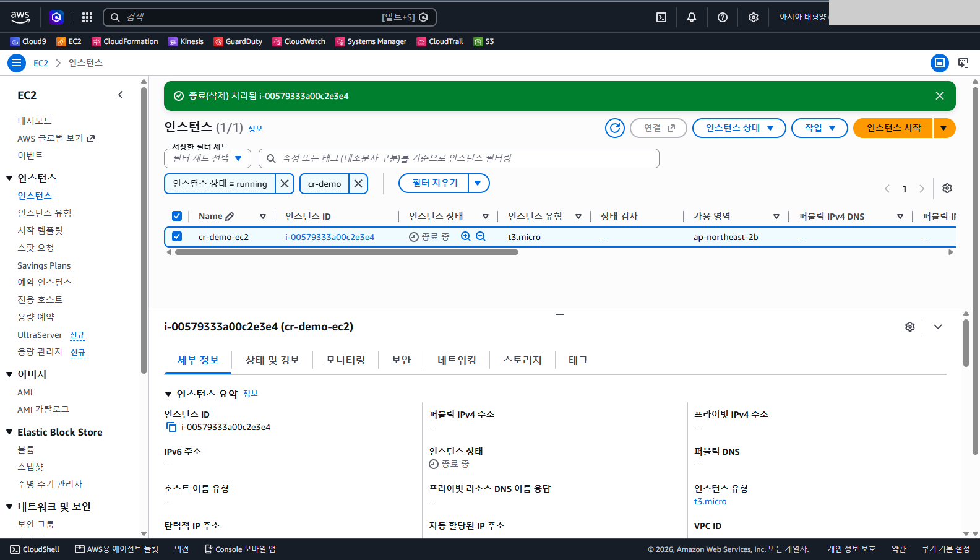The height and width of the screenshot is (560, 980).
Task: Uncheck the cr-demo-ec2 row checkbox
Action: tap(177, 236)
